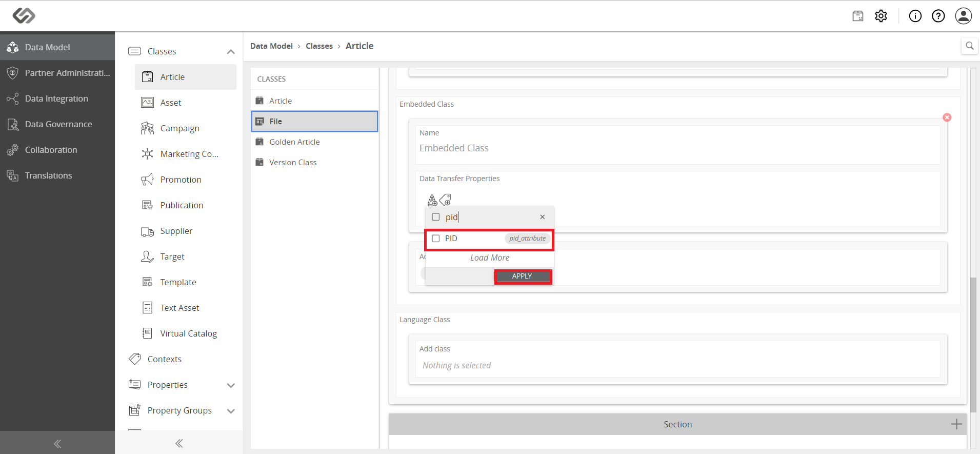Click the add attribute icon

coord(432,200)
